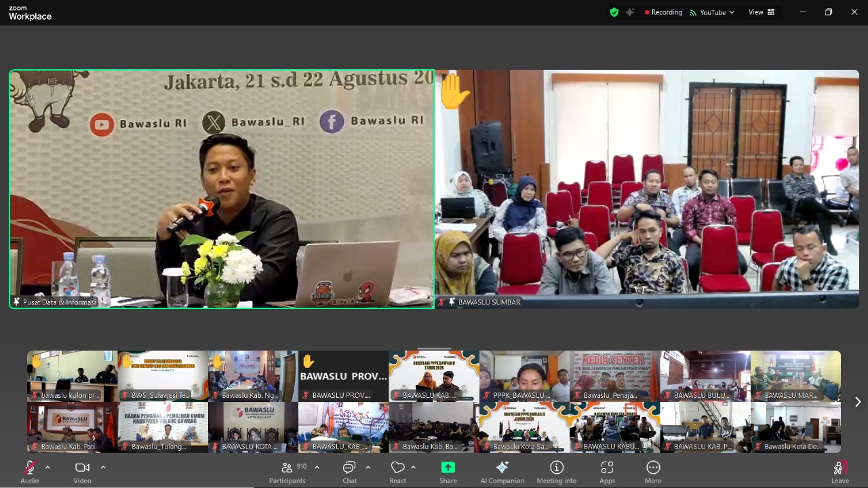Image resolution: width=868 pixels, height=488 pixels.
Task: Expand the audio settings arrow
Action: pos(47,468)
